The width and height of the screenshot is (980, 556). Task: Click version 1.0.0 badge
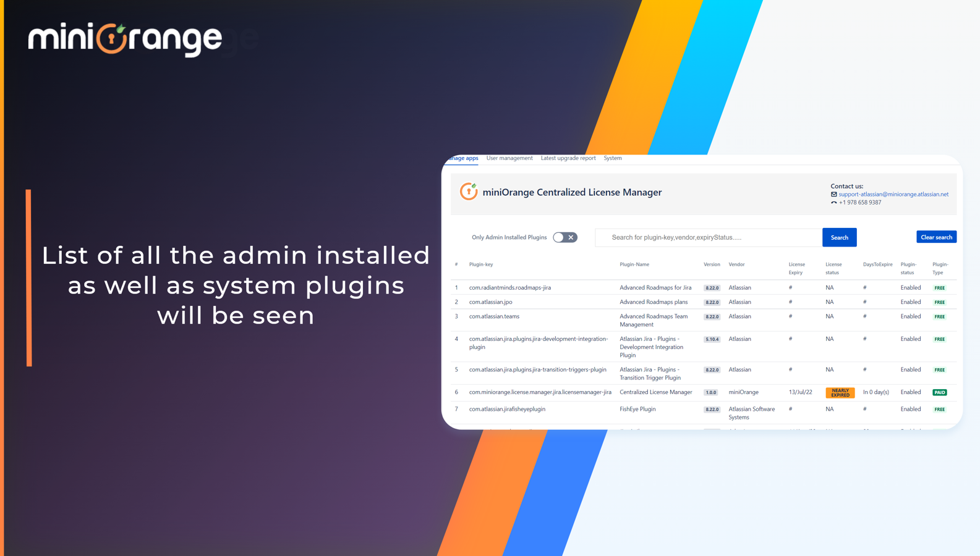(x=711, y=392)
